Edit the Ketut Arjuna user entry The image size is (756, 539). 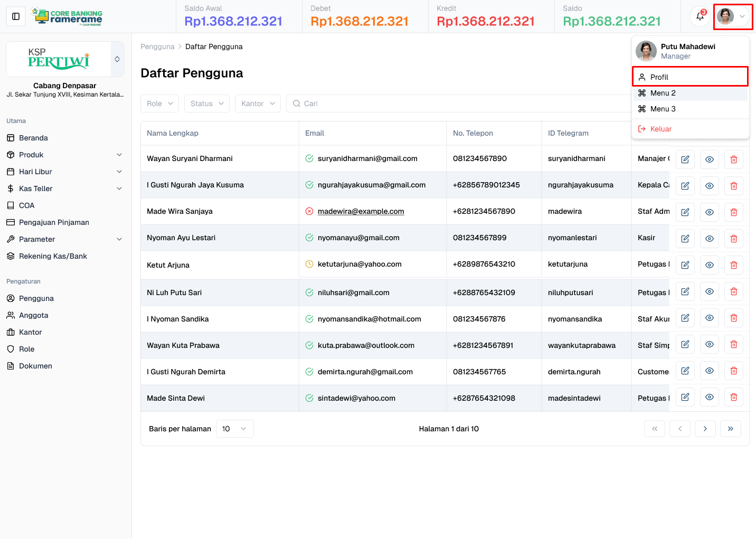[x=685, y=265]
